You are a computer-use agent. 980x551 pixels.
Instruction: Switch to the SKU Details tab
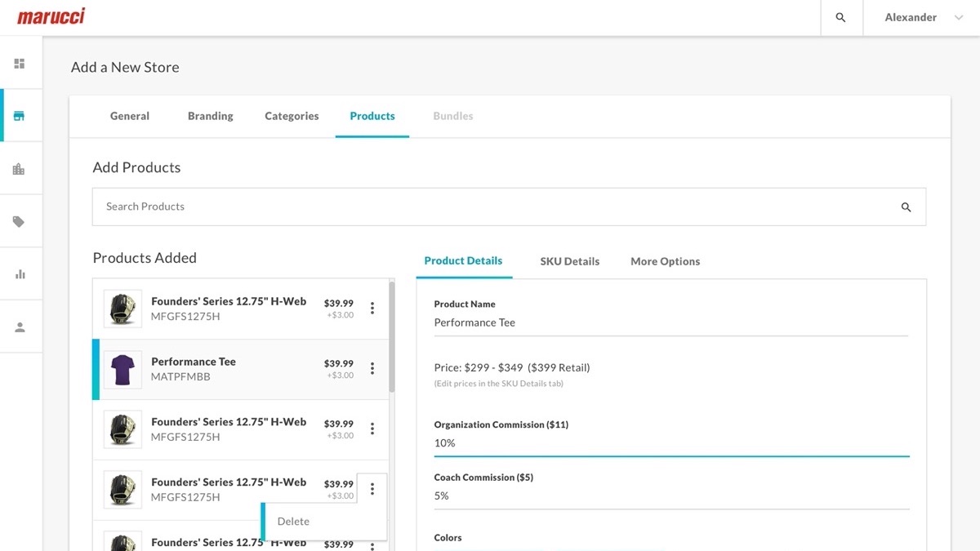(570, 261)
